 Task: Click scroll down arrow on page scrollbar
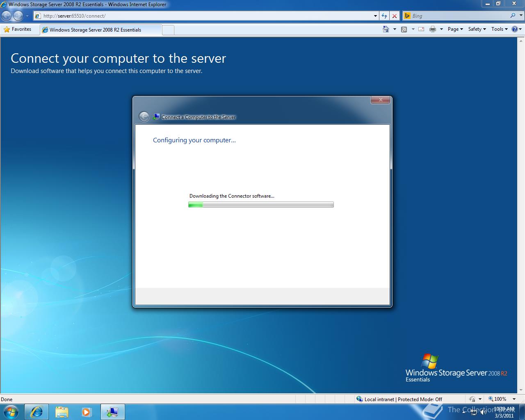tap(521, 390)
